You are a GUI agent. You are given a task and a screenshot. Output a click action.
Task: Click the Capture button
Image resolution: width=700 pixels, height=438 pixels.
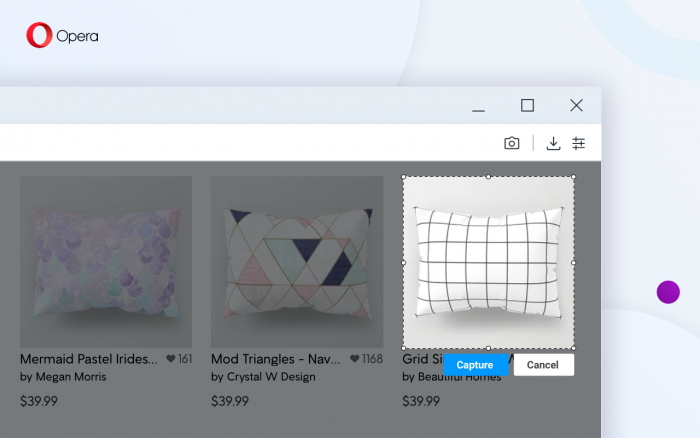[x=475, y=365]
